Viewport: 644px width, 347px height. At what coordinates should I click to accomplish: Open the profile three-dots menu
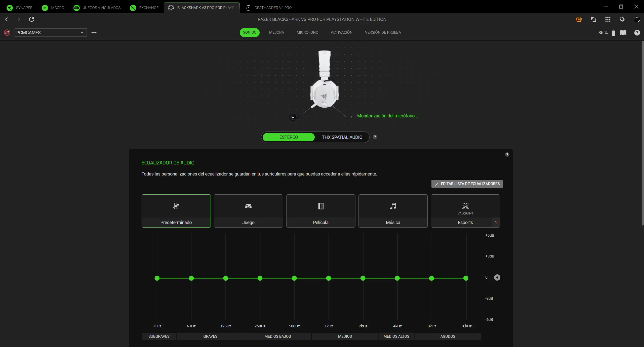(94, 32)
